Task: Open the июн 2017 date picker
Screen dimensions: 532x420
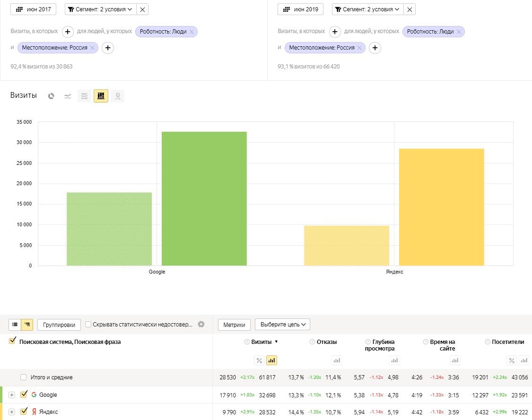Action: point(33,9)
